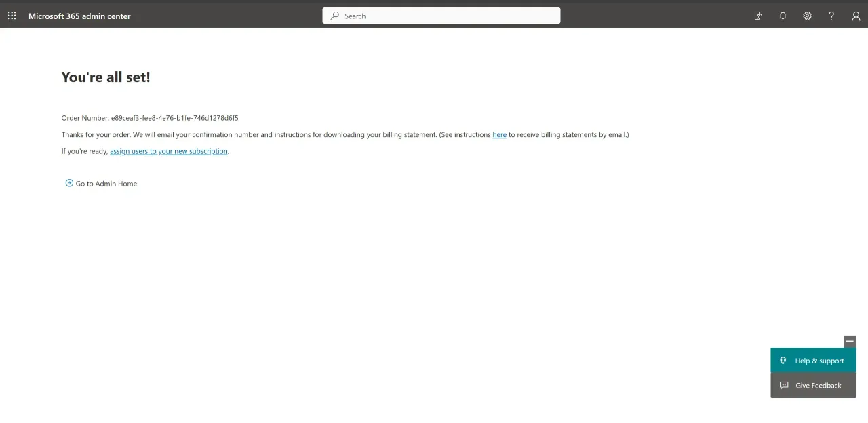Go to Admin Home
Image resolution: width=868 pixels, height=423 pixels.
click(x=101, y=184)
